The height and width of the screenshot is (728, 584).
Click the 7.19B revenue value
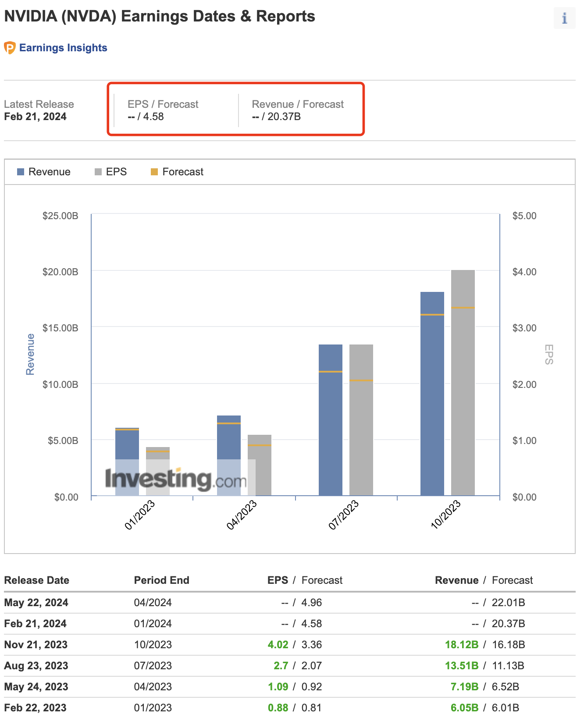(465, 687)
